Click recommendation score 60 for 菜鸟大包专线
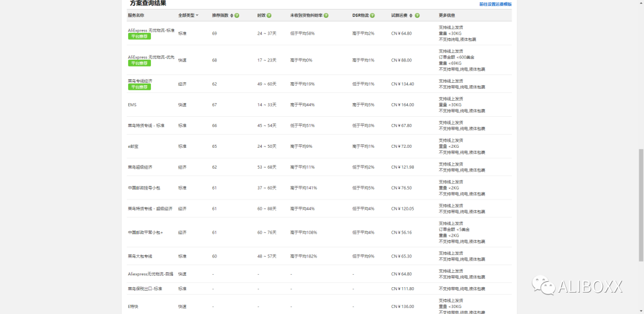Screen dimensions: 644x314 tap(215, 256)
